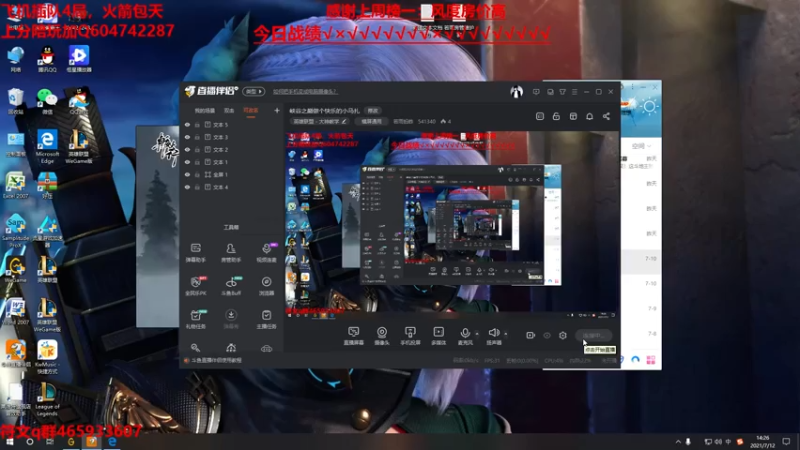Open the 弹幕助手 tool

click(195, 253)
